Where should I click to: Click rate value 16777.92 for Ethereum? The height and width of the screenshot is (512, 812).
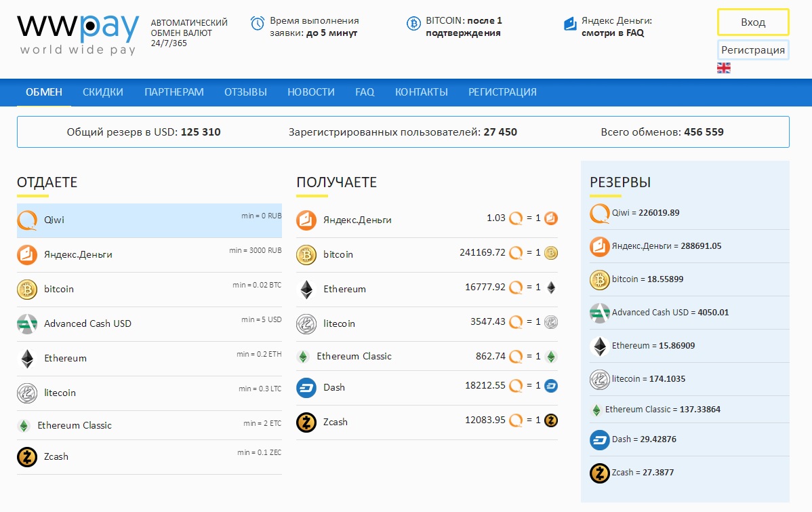click(485, 287)
